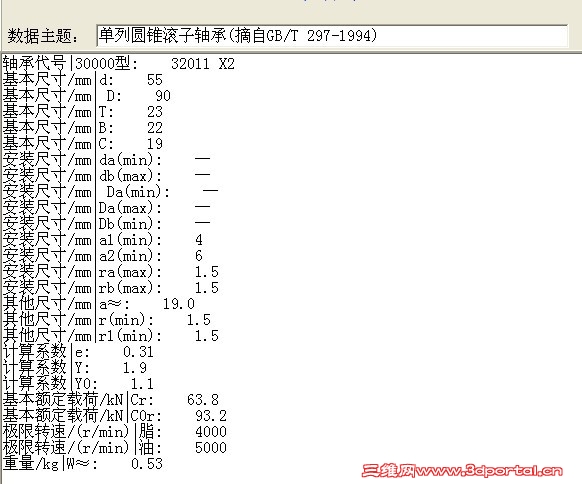Select the ra(max): 1.5 row
582x484 pixels.
click(x=111, y=272)
